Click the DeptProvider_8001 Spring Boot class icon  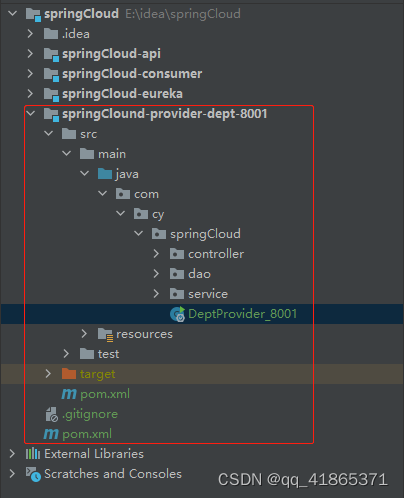point(177,314)
